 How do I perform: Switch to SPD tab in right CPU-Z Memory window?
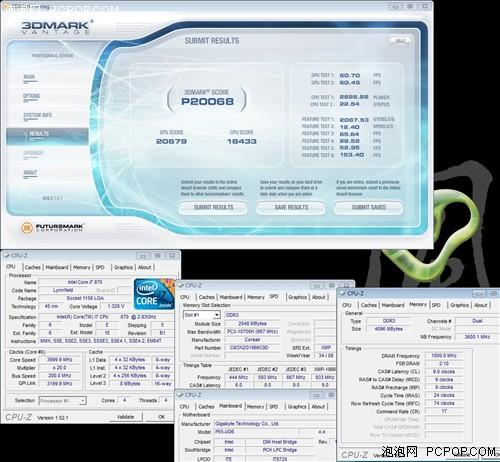pyautogui.click(x=436, y=305)
